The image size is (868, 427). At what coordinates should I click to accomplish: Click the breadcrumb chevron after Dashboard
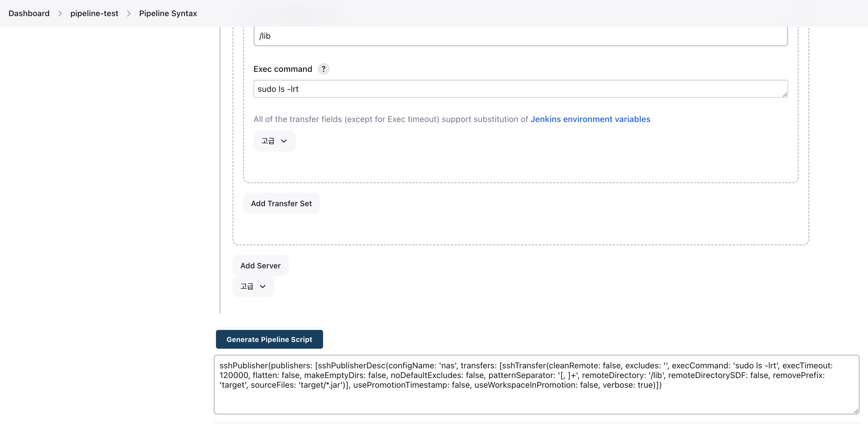click(60, 13)
